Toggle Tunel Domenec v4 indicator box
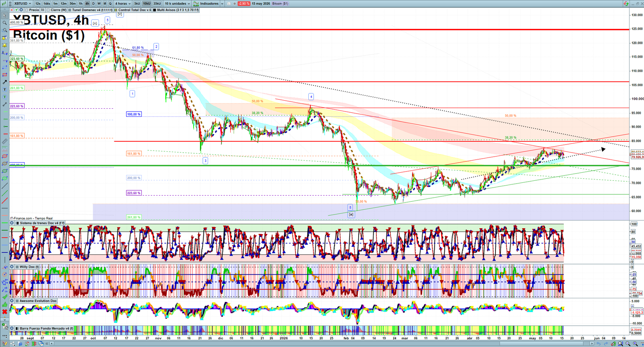The height and width of the screenshot is (347, 644). tap(70, 10)
